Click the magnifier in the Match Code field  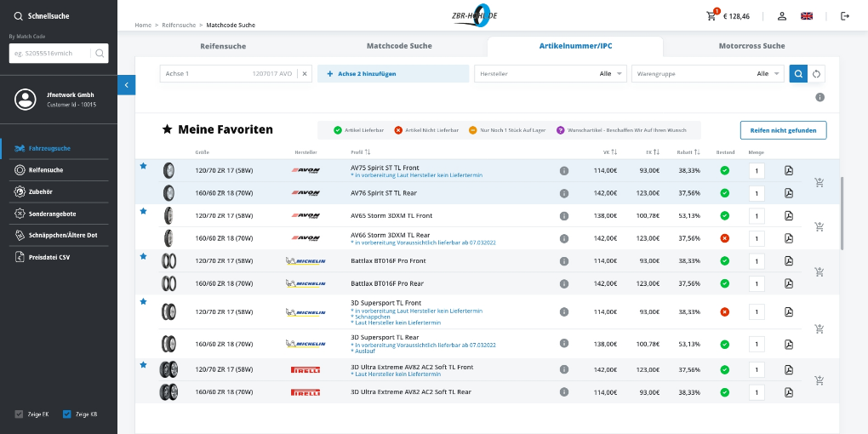point(100,53)
